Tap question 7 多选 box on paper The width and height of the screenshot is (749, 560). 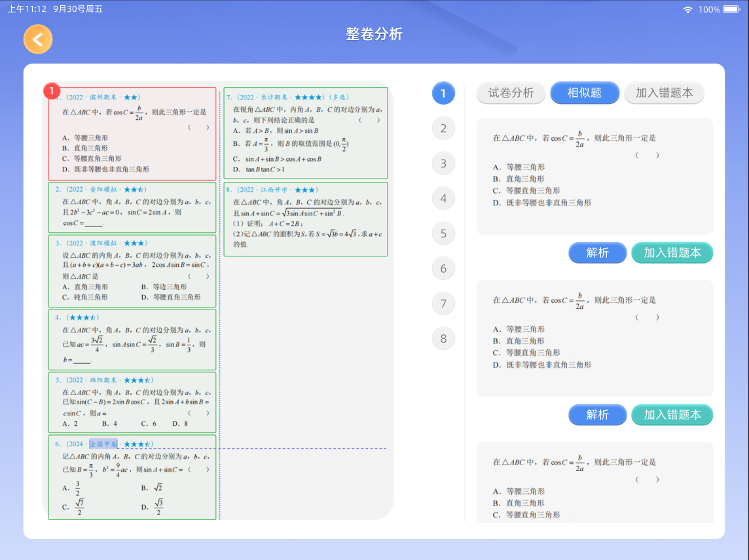pyautogui.click(x=305, y=133)
